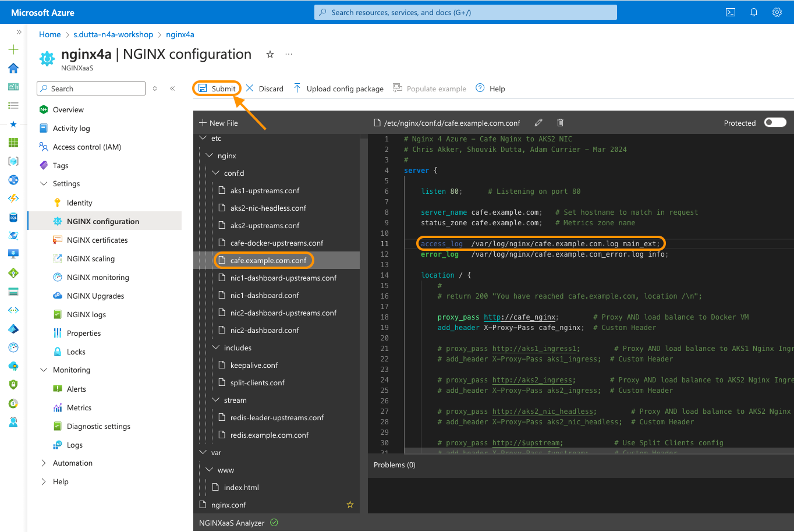This screenshot has height=532, width=794.
Task: Go to s.dutta-n4a-workshop breadcrumb
Action: (114, 34)
